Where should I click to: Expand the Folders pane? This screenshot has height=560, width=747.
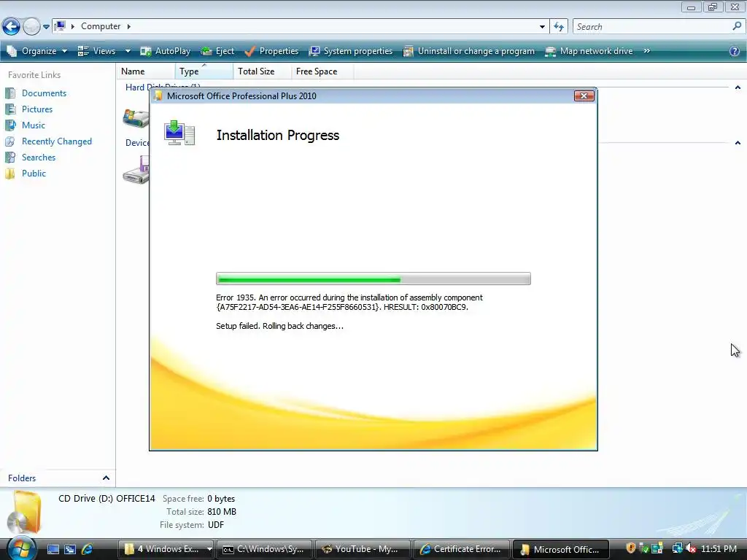pyautogui.click(x=106, y=478)
